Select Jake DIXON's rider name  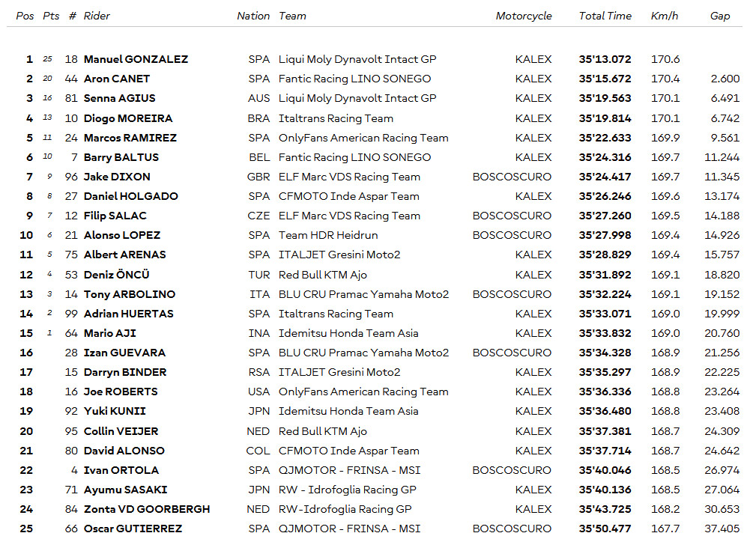coord(117,177)
